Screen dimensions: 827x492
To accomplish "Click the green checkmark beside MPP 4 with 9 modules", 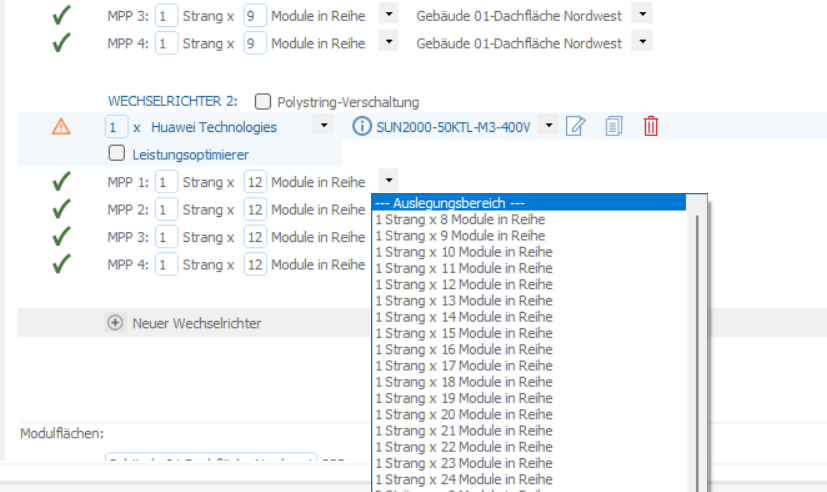I will [61, 43].
